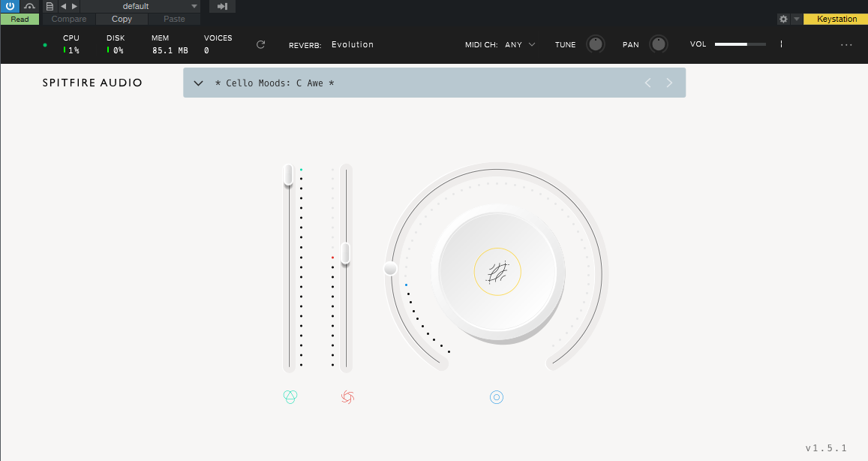Click the SPITFIRE AUDIO logo
The image size is (868, 461).
point(92,83)
